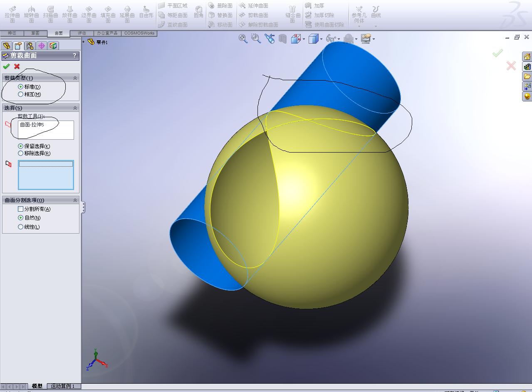Select the 旋转曲面 revolved surface tool
This screenshot has height=392, width=532.
click(x=32, y=14)
